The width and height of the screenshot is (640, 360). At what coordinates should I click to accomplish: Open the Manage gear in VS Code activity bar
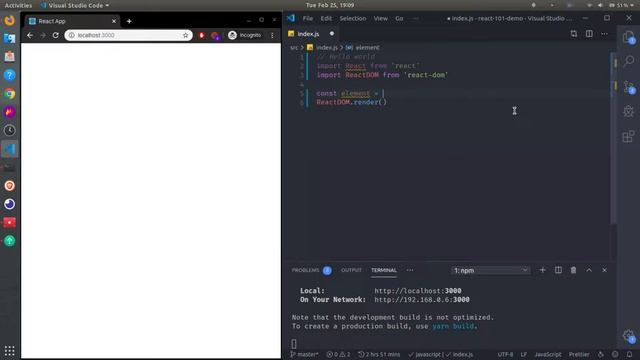point(629,336)
